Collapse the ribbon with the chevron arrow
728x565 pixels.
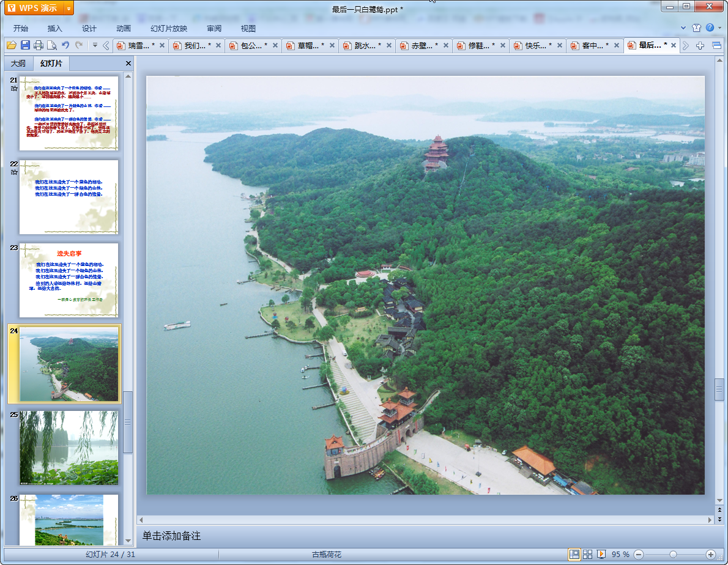(x=684, y=28)
